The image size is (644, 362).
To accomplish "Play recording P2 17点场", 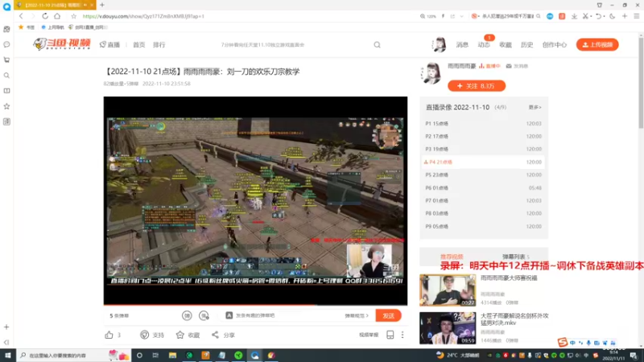I will tap(484, 136).
